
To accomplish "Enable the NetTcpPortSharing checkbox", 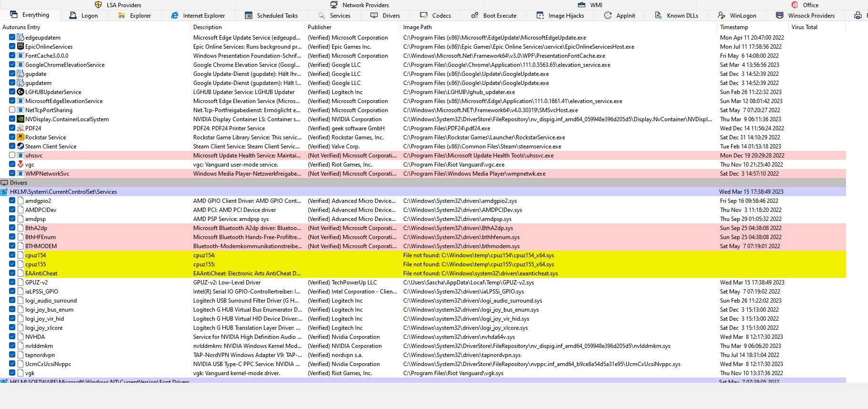I will pos(12,110).
